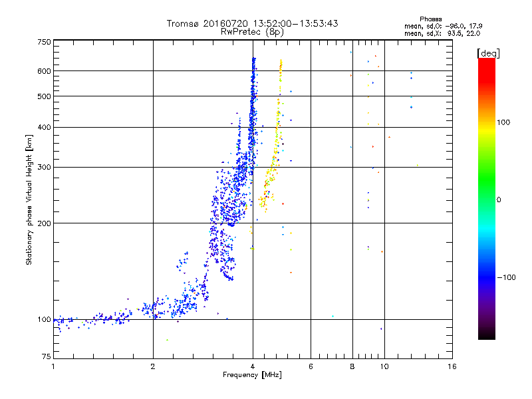Image resolution: width=532 pixels, height=399 pixels.
Task: Click the y-axis tick label '75'
Action: pos(47,356)
